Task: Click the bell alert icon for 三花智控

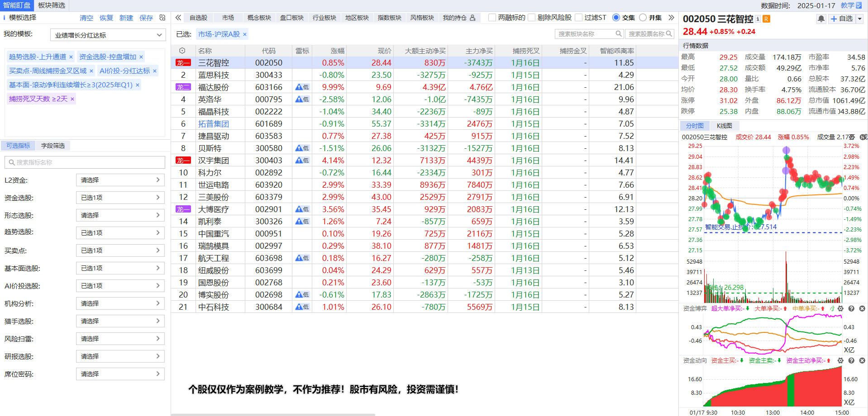Action: 821,19
